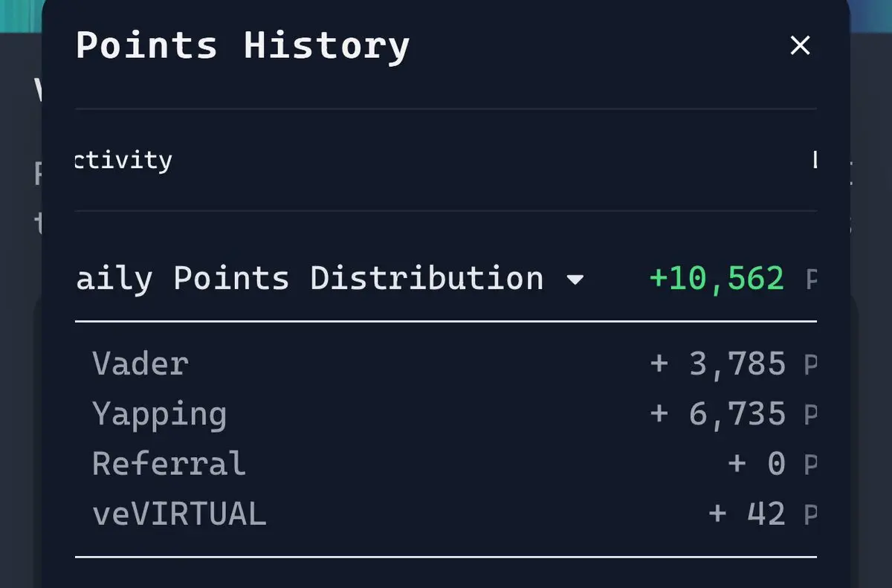The image size is (892, 588).
Task: Close the Points History dialog
Action: [800, 46]
